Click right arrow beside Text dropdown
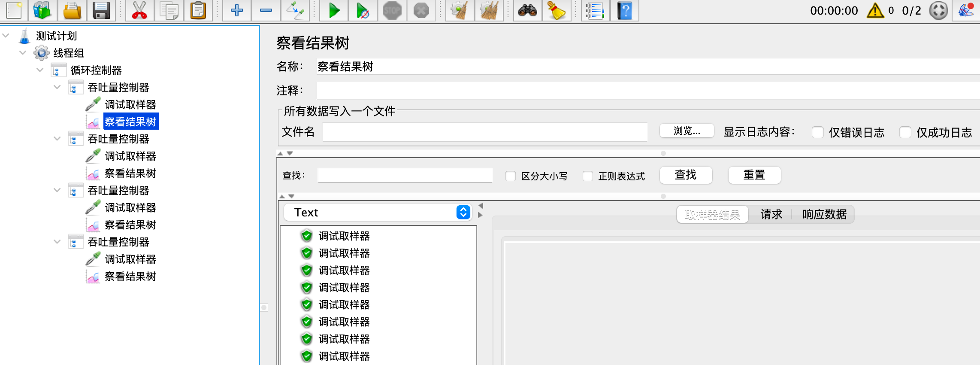The width and height of the screenshot is (980, 365). 481,215
